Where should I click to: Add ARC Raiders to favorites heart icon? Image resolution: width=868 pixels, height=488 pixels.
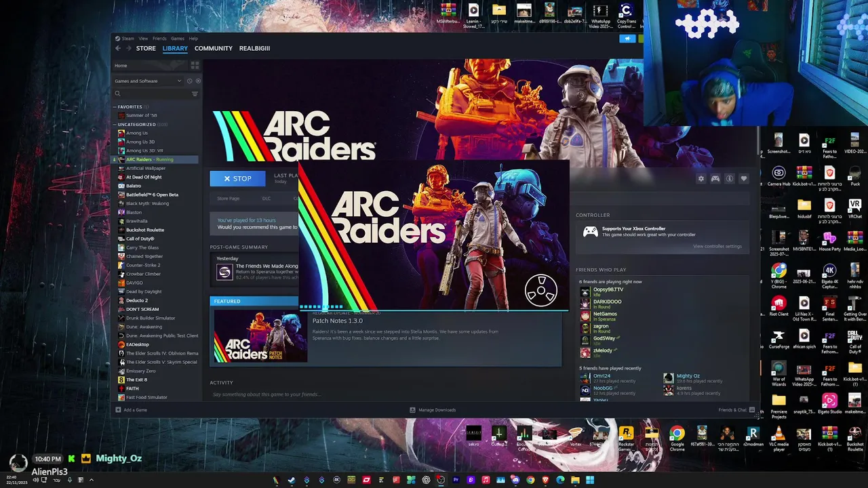pyautogui.click(x=743, y=178)
